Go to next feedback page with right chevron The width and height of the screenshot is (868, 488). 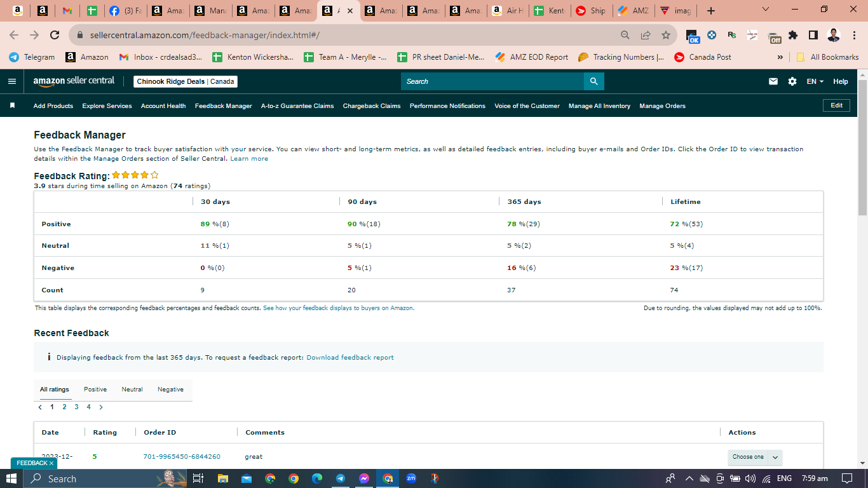tap(101, 407)
